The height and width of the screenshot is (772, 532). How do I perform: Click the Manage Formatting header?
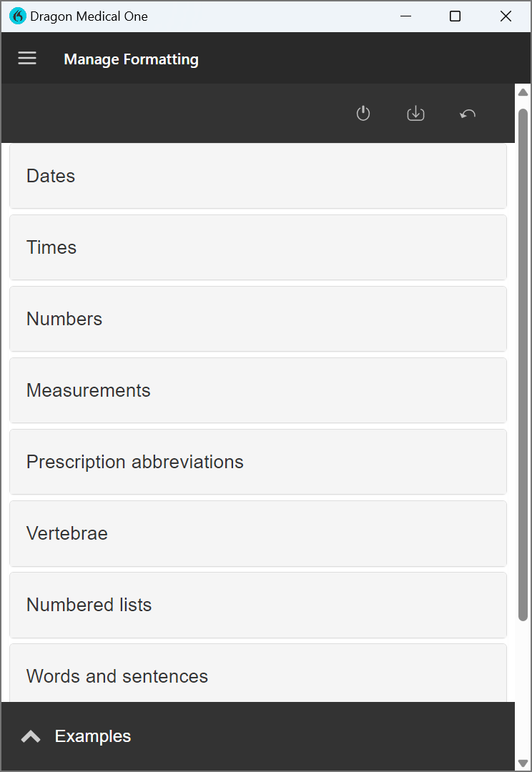(x=131, y=59)
